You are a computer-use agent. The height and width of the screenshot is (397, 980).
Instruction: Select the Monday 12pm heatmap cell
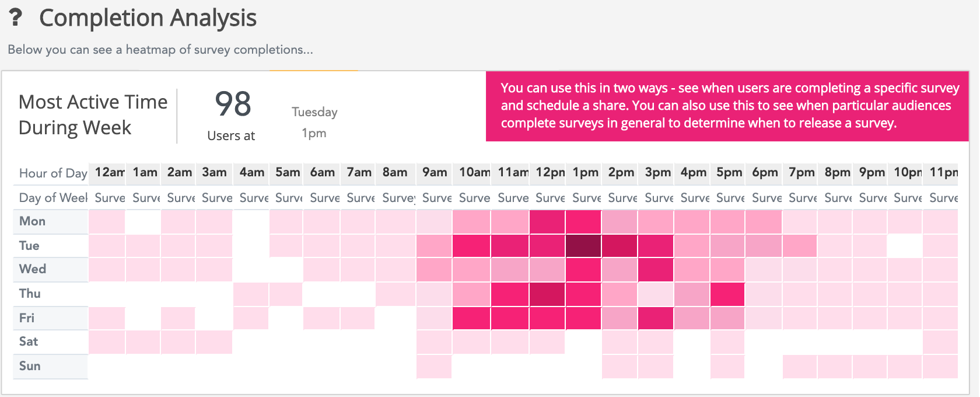[547, 222]
